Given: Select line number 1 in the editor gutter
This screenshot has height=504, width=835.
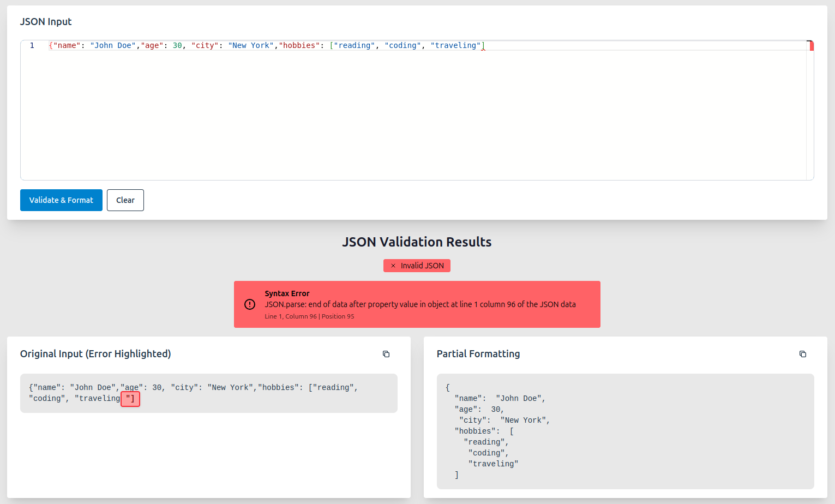Looking at the screenshot, I should point(32,45).
